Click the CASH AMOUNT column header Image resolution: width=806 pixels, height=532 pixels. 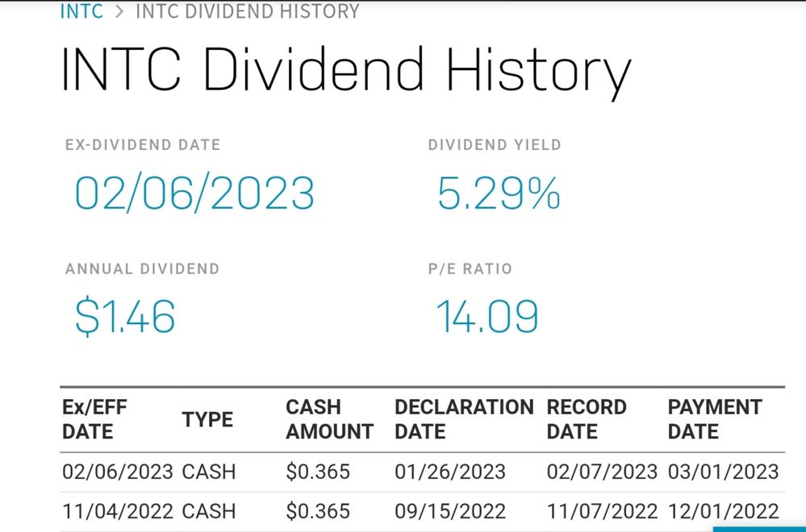(x=329, y=419)
